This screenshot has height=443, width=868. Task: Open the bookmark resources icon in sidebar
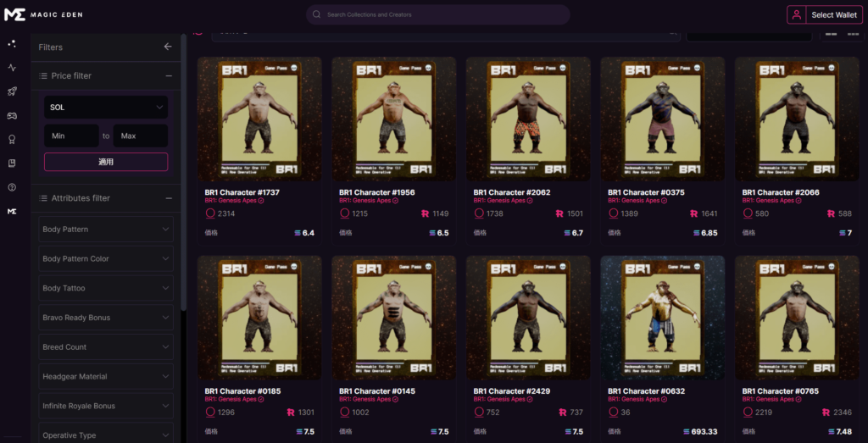coord(12,163)
